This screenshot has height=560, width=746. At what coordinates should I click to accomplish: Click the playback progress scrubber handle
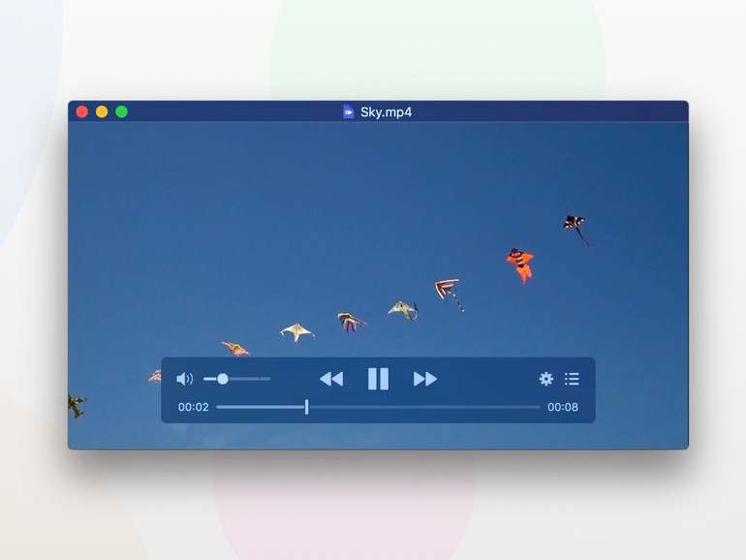tap(307, 407)
